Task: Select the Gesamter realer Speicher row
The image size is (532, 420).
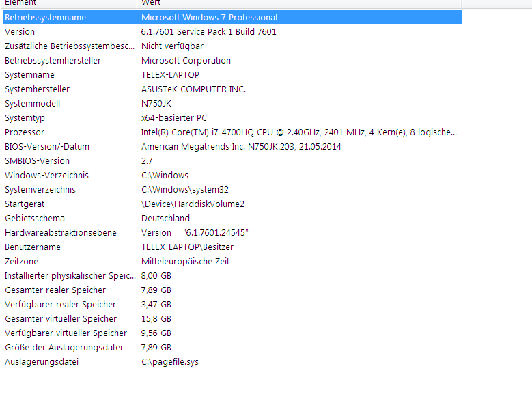Action: click(x=232, y=290)
